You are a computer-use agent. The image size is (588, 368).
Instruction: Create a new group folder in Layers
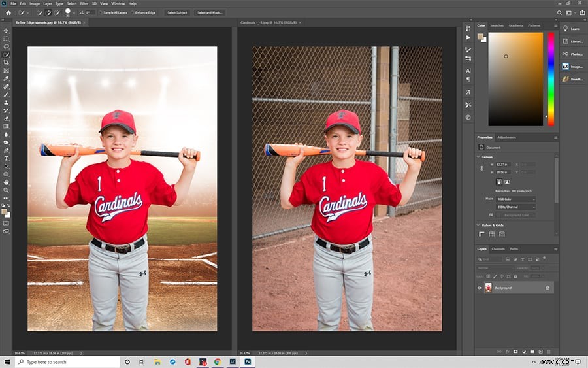click(x=532, y=352)
